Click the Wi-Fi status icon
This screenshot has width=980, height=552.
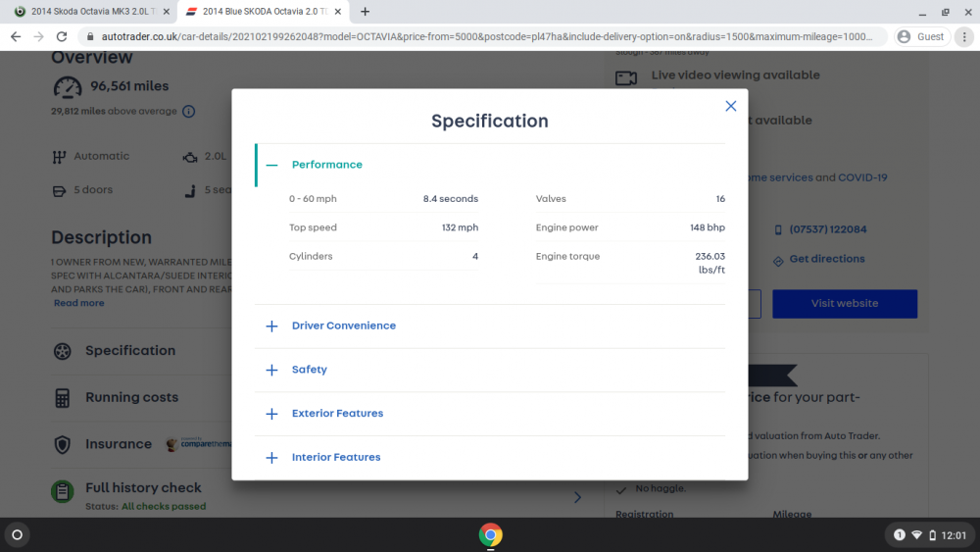coord(917,535)
